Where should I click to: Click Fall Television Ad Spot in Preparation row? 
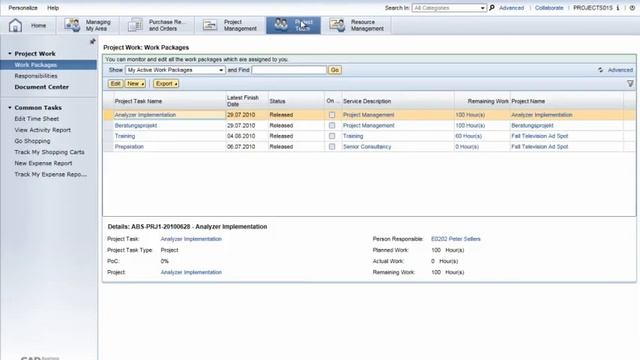pos(540,147)
